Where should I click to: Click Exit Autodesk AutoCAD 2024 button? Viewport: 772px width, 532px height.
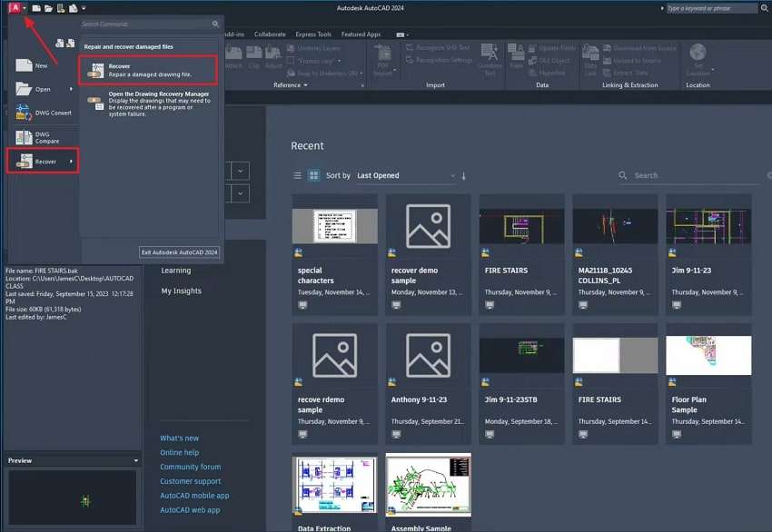(x=179, y=252)
